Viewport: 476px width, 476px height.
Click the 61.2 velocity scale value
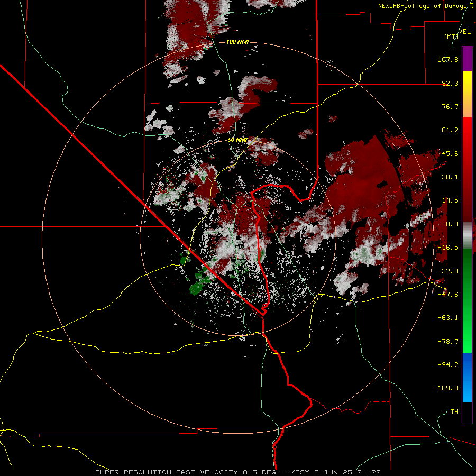pyautogui.click(x=450, y=130)
